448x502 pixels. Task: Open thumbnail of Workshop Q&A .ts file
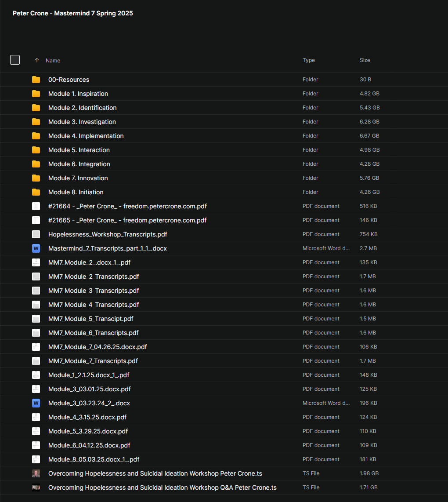point(36,487)
